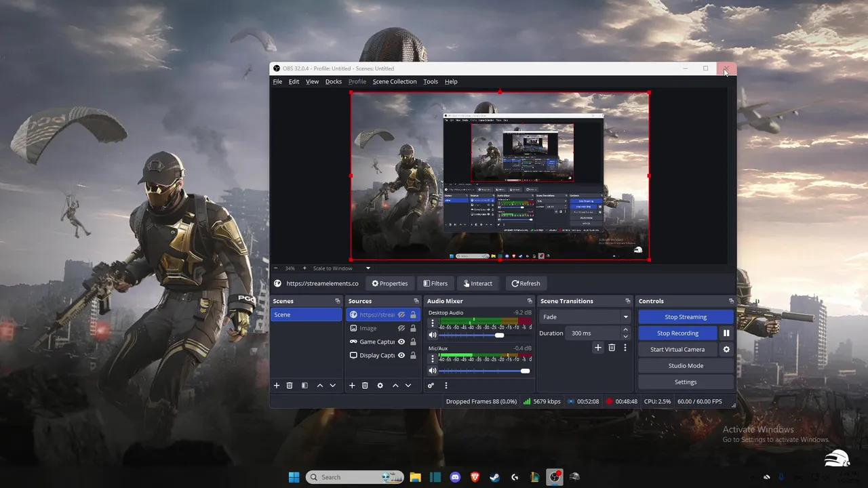Delete selected source using Sources trash icon

pos(365,386)
